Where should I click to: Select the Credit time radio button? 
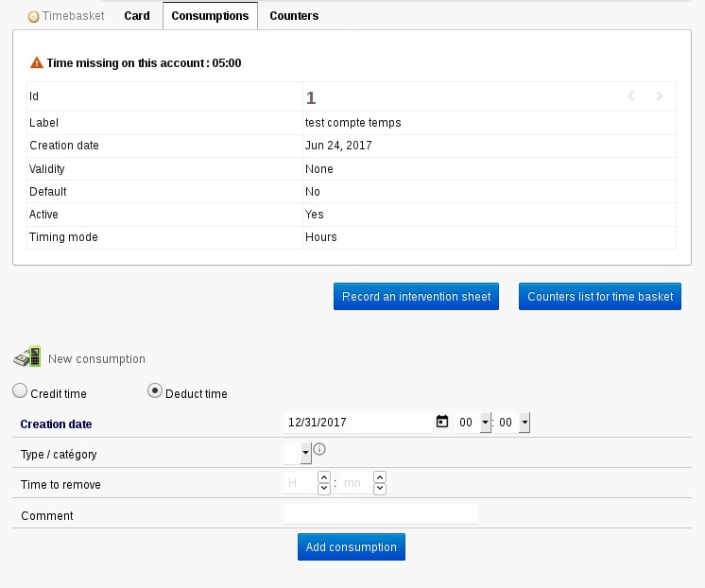pyautogui.click(x=20, y=391)
